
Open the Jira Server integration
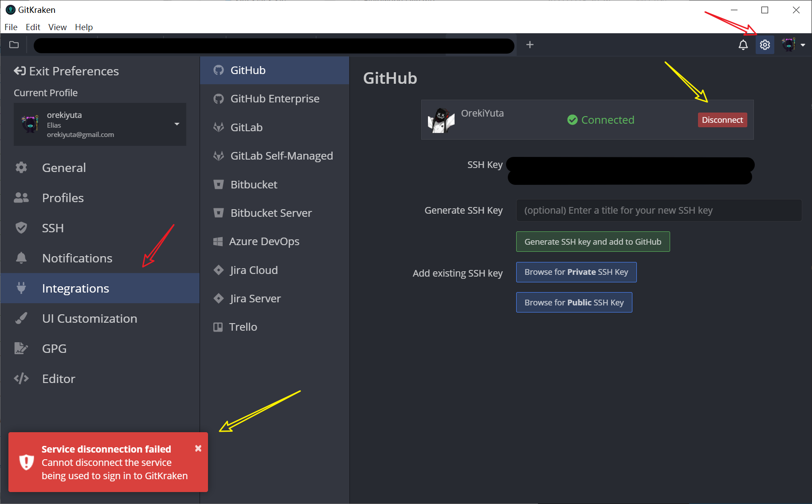255,298
